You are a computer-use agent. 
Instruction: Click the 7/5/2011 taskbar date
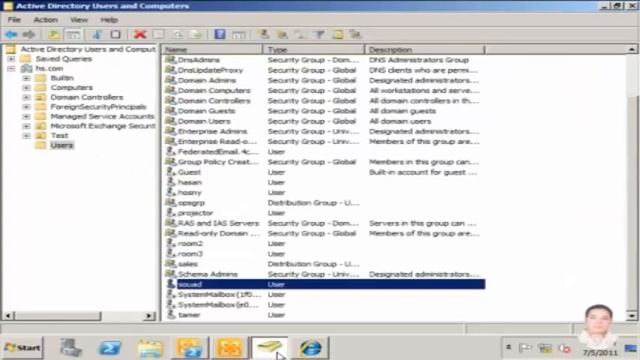click(600, 353)
